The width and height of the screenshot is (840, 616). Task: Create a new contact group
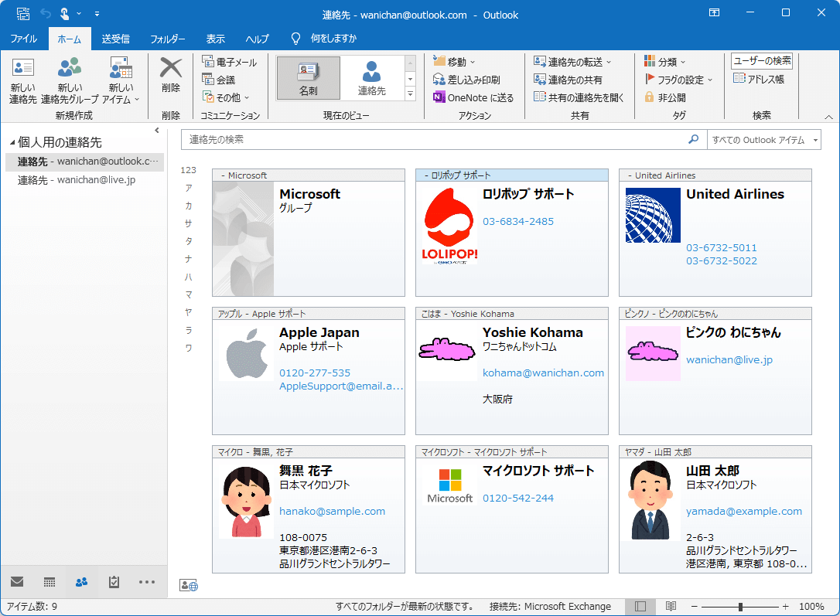tap(70, 81)
